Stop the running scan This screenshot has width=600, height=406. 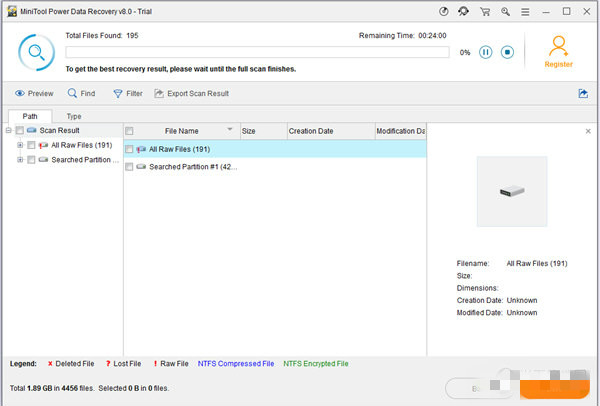point(507,52)
